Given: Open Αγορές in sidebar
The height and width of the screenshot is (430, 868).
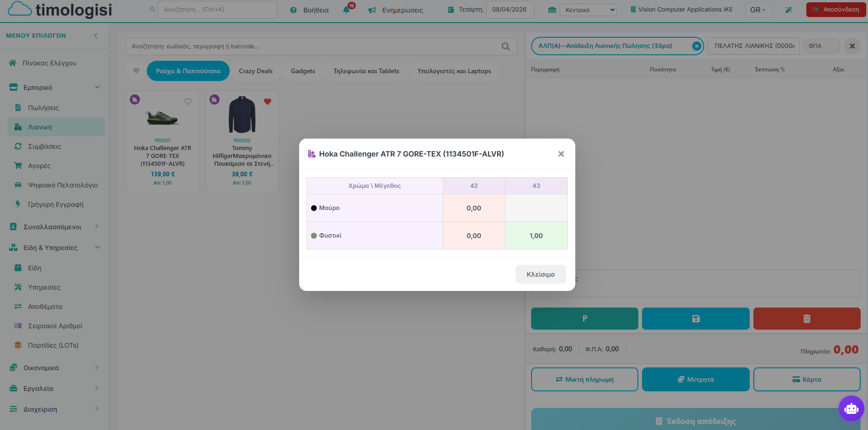Looking at the screenshot, I should coord(39,166).
